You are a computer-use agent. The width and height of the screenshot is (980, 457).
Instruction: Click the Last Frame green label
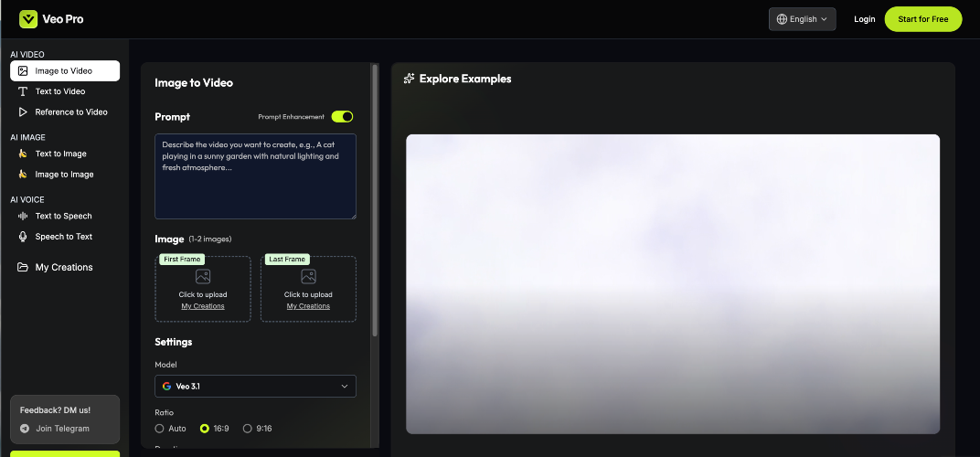pos(287,259)
